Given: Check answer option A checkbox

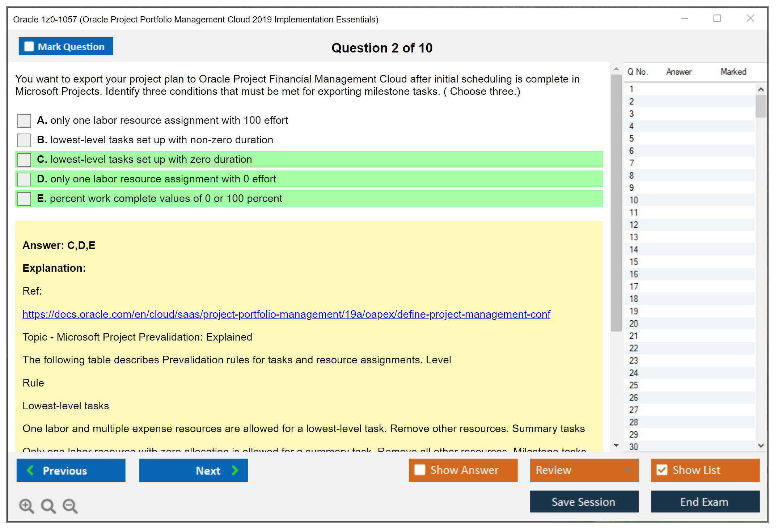Looking at the screenshot, I should click(x=24, y=121).
